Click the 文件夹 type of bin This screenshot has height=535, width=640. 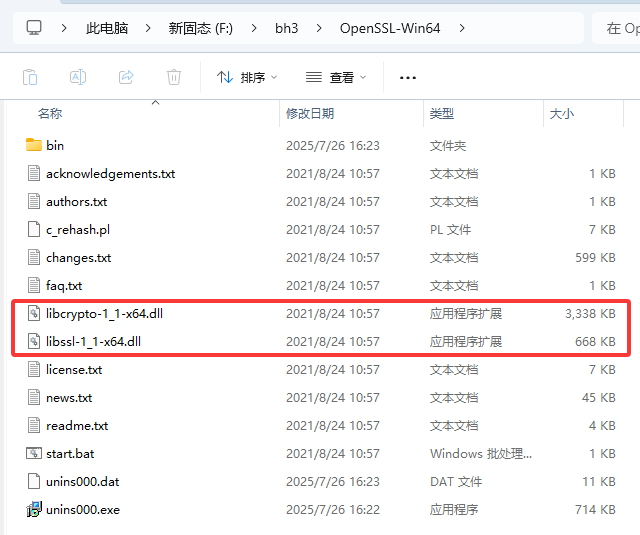pos(448,145)
